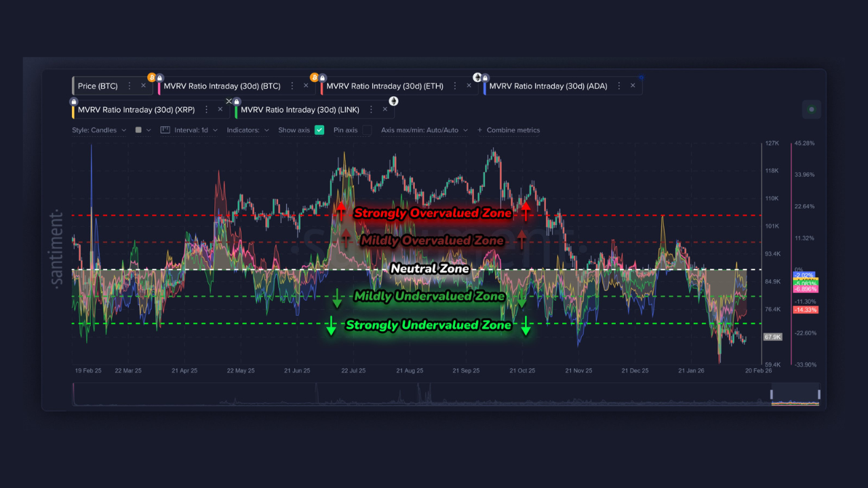Expand Axis max/min Auto/Auto dropdown
The image size is (868, 488).
click(x=424, y=130)
